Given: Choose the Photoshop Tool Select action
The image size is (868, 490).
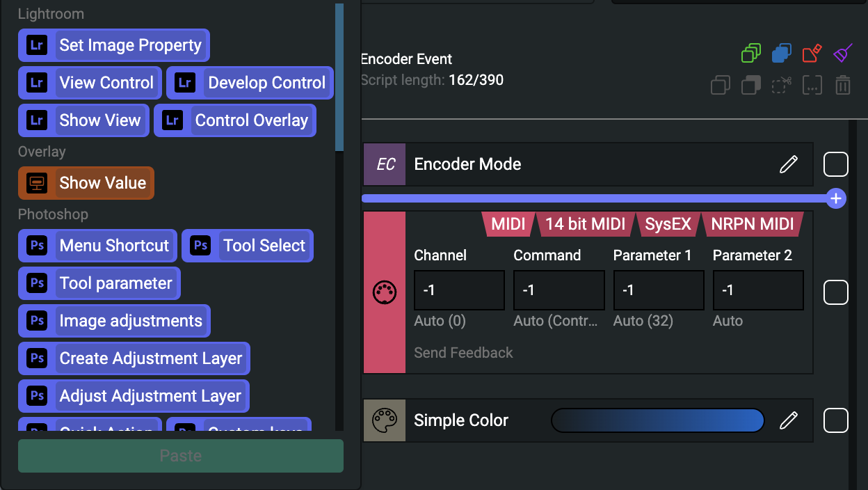Looking at the screenshot, I should pyautogui.click(x=248, y=246).
